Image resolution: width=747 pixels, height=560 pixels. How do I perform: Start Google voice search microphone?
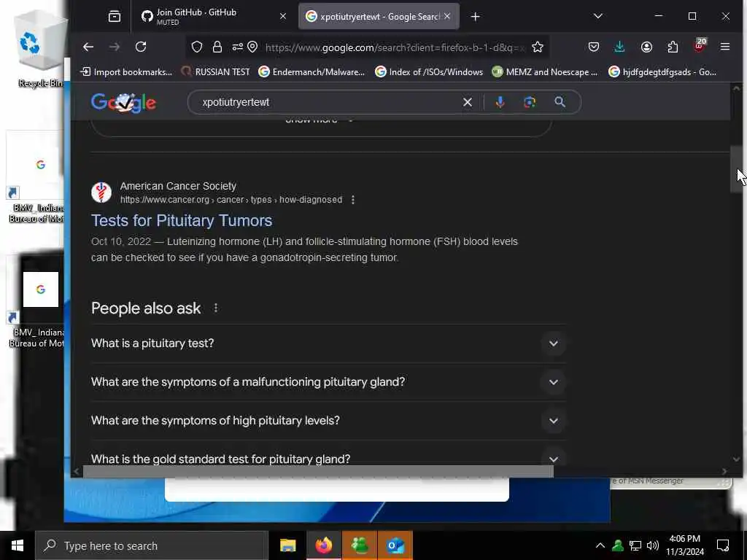click(500, 102)
